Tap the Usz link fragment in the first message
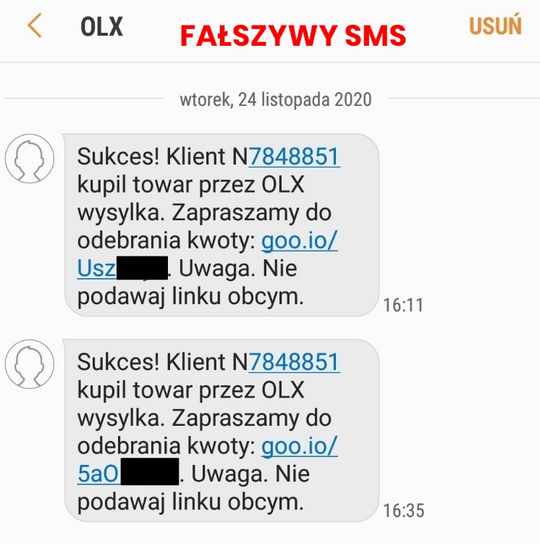This screenshot has width=540, height=544. pyautogui.click(x=96, y=269)
